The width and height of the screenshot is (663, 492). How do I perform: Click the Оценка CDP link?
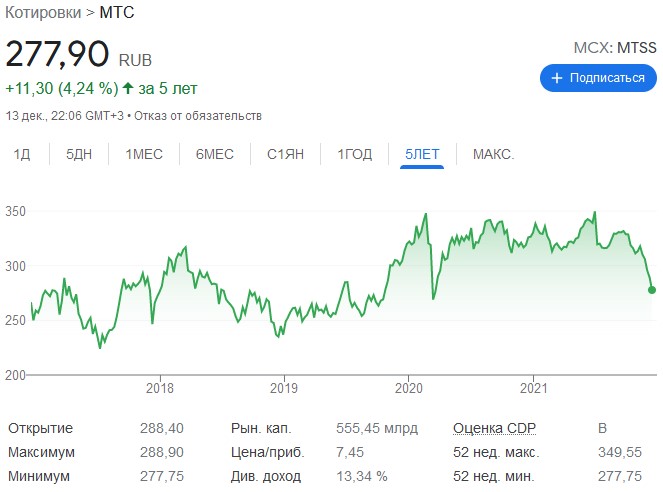pyautogui.click(x=494, y=428)
